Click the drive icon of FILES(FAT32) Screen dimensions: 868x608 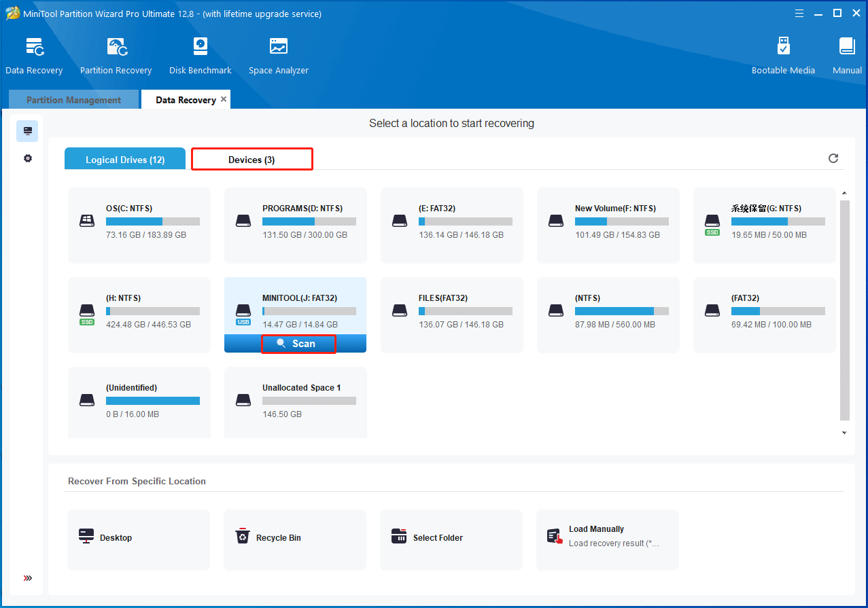click(400, 310)
